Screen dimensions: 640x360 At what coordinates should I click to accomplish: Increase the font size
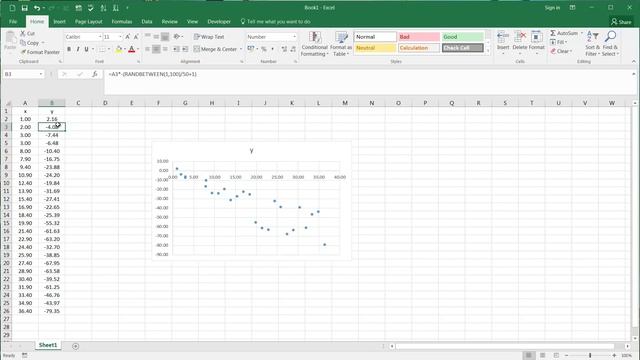pos(127,37)
